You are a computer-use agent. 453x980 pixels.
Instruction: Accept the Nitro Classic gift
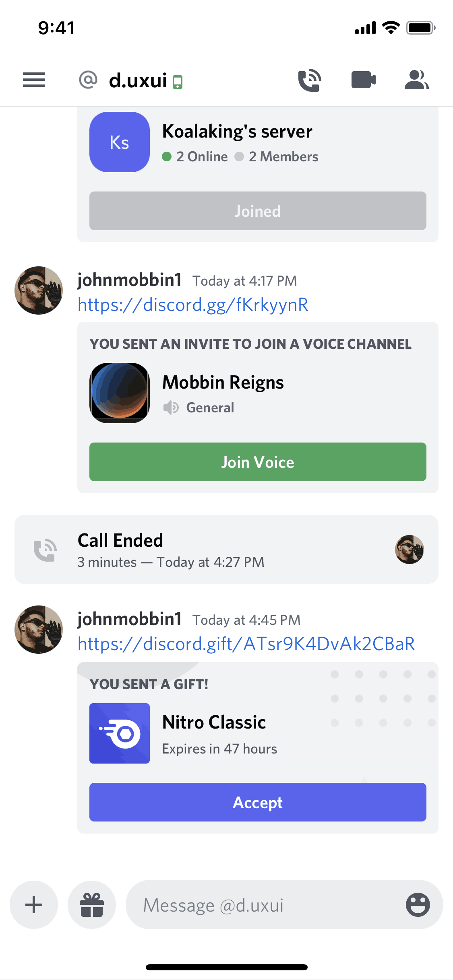point(258,802)
